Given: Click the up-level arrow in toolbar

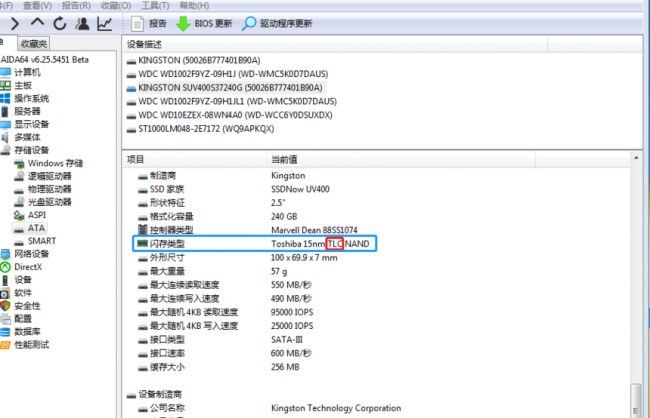Looking at the screenshot, I should pos(37,22).
